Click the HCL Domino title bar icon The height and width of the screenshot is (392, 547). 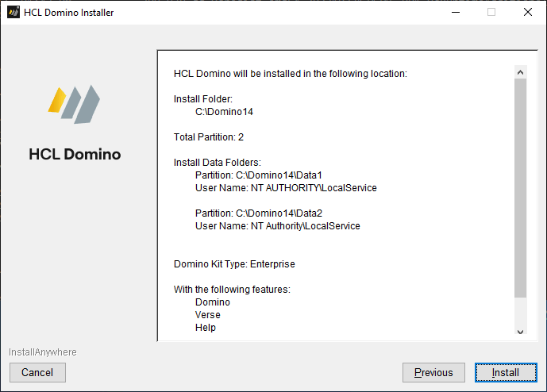[x=13, y=12]
